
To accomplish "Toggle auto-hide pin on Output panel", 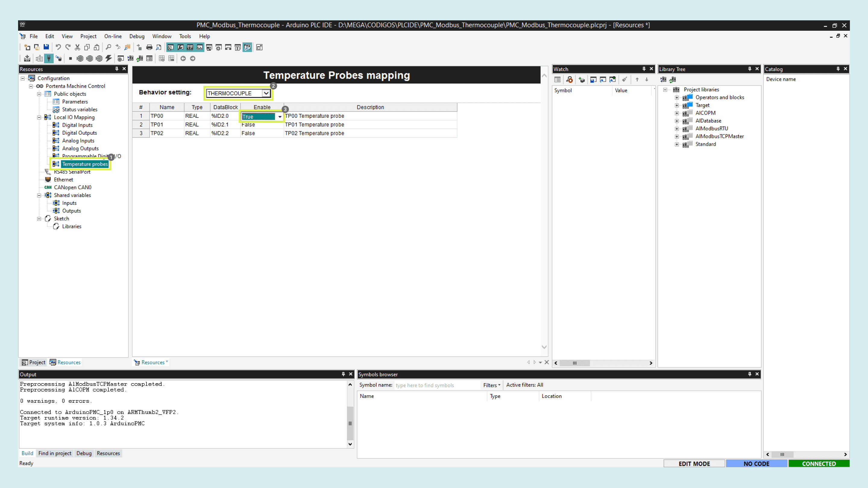I will [343, 374].
